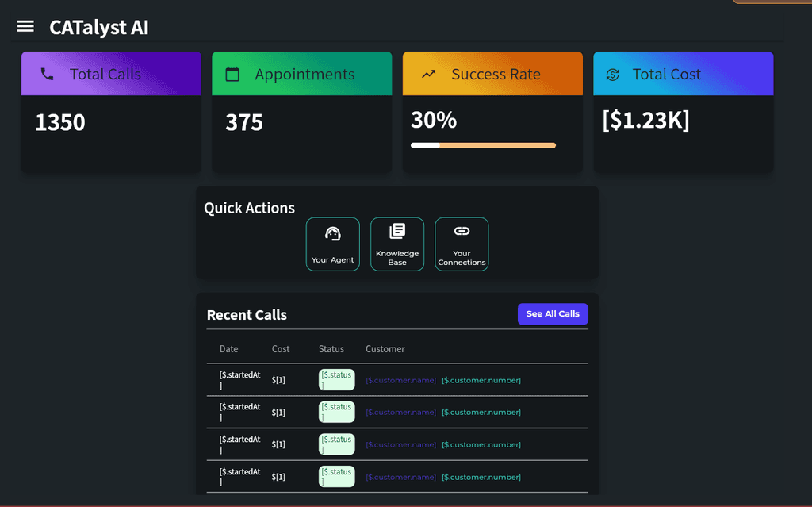
Task: Click the currency exchange icon on Total Cost
Action: tap(613, 75)
